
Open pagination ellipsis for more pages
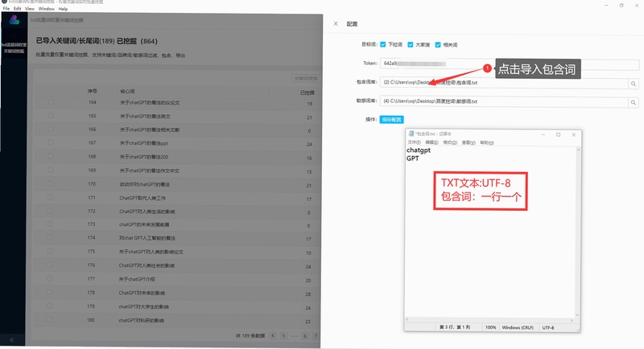click(294, 336)
